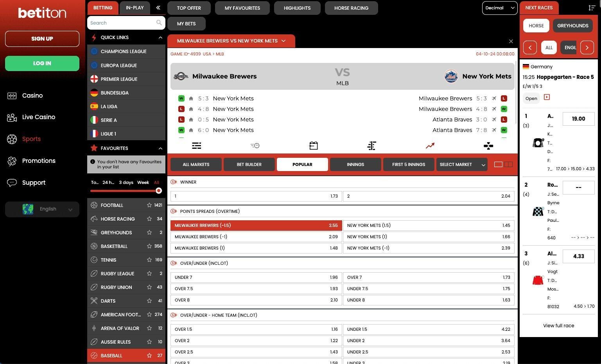Click the Sign Up button
This screenshot has width=601, height=364.
(x=42, y=39)
